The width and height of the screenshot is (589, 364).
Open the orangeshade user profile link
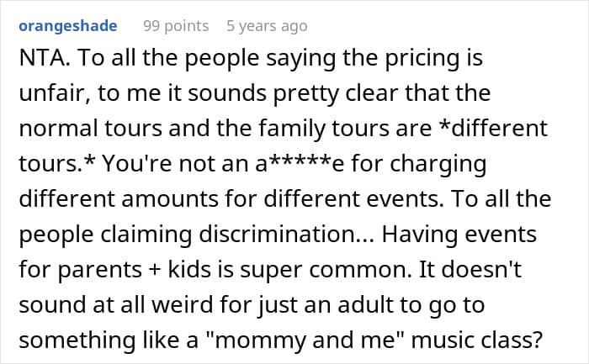[68, 26]
